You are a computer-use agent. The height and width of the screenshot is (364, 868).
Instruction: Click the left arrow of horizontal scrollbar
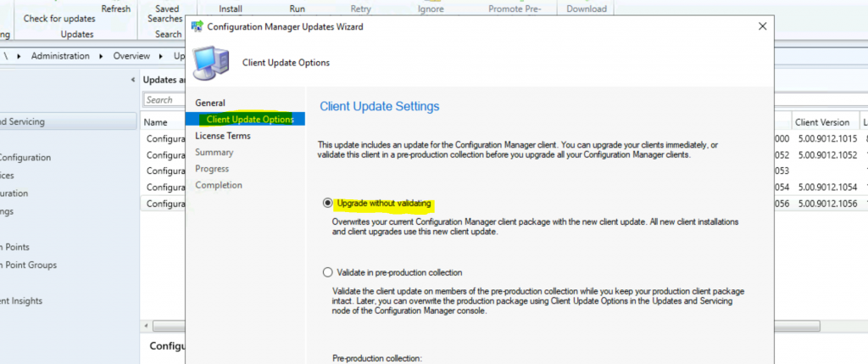pos(147,327)
